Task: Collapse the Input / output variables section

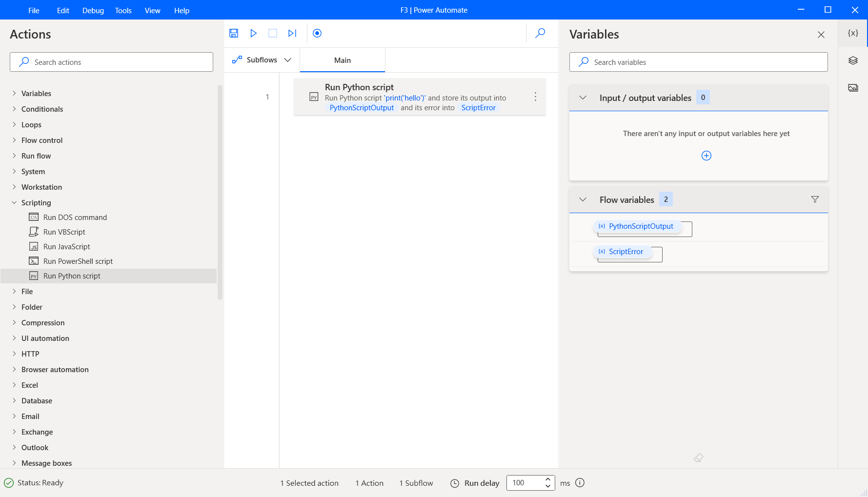Action: [x=583, y=98]
